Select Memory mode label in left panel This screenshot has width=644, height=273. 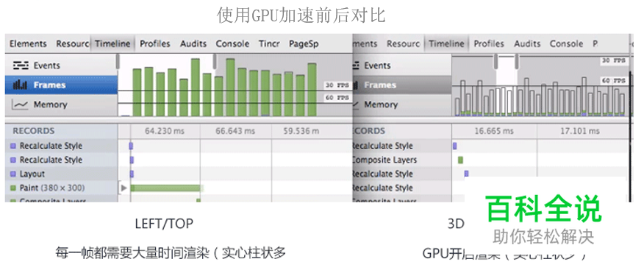50,104
